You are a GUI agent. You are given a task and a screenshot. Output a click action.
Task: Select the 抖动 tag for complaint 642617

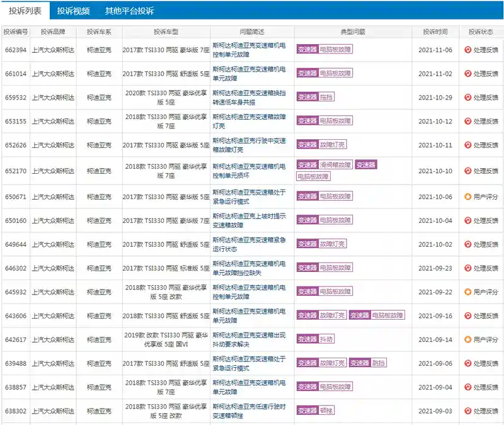coord(326,339)
